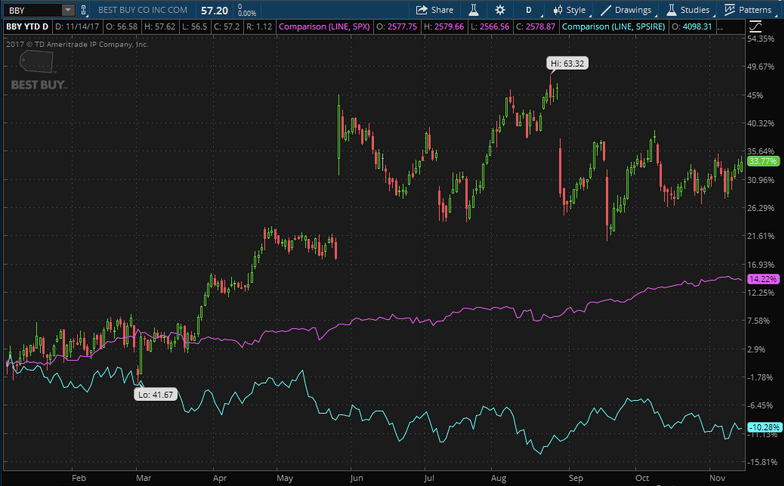Screen dimensions: 784x486
Task: Open chart settings gear icon
Action: tap(500, 10)
